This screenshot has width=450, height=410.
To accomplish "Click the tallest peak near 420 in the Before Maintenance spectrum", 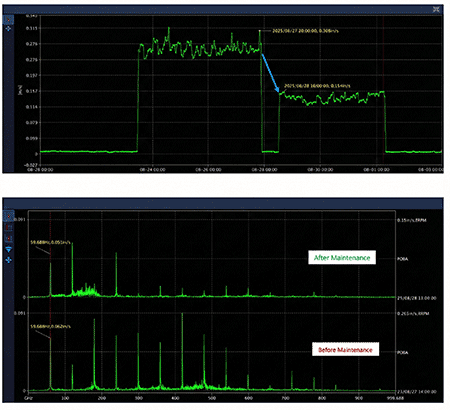I will click(182, 350).
